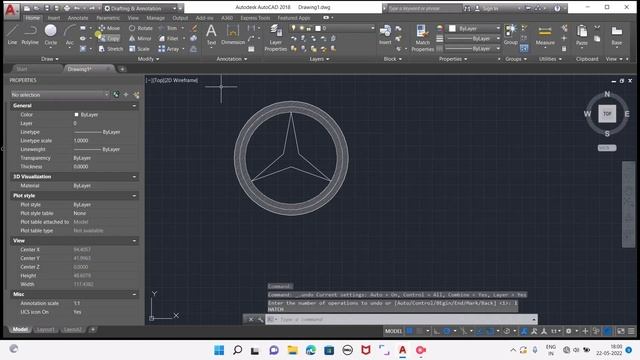Collapse the Plot style properties section
The height and width of the screenshot is (360, 640).
134,196
